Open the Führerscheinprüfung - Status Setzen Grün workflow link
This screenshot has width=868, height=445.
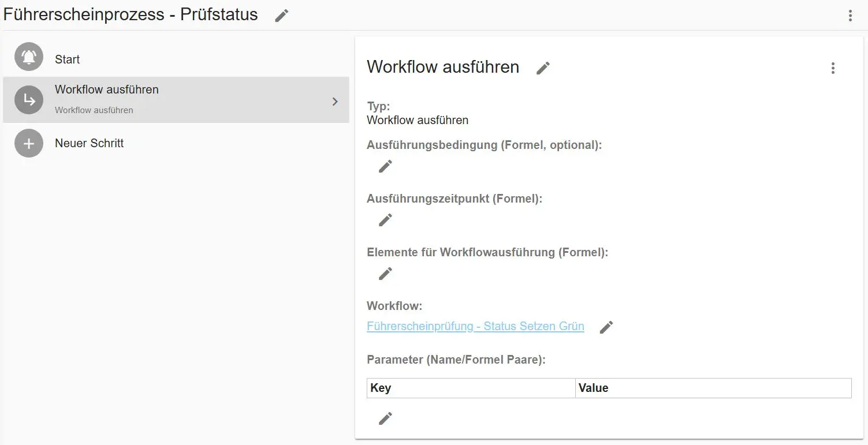[475, 326]
